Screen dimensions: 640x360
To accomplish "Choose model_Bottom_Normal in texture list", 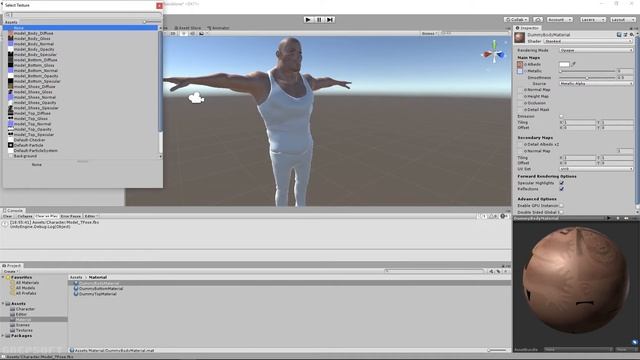I will click(36, 71).
